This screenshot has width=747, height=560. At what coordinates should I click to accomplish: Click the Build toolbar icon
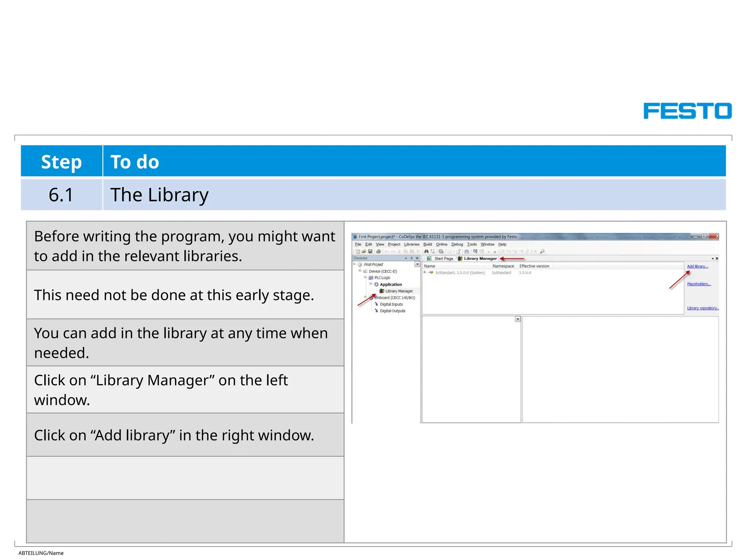coord(467,251)
